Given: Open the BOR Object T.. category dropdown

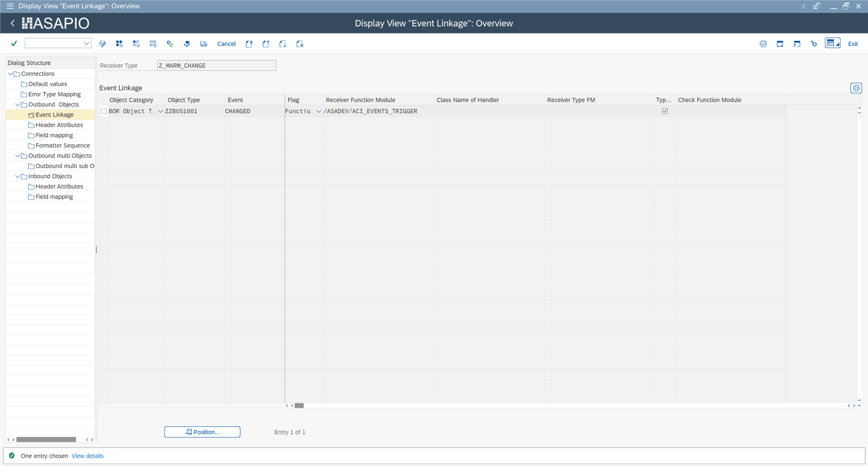Looking at the screenshot, I should click(x=160, y=111).
